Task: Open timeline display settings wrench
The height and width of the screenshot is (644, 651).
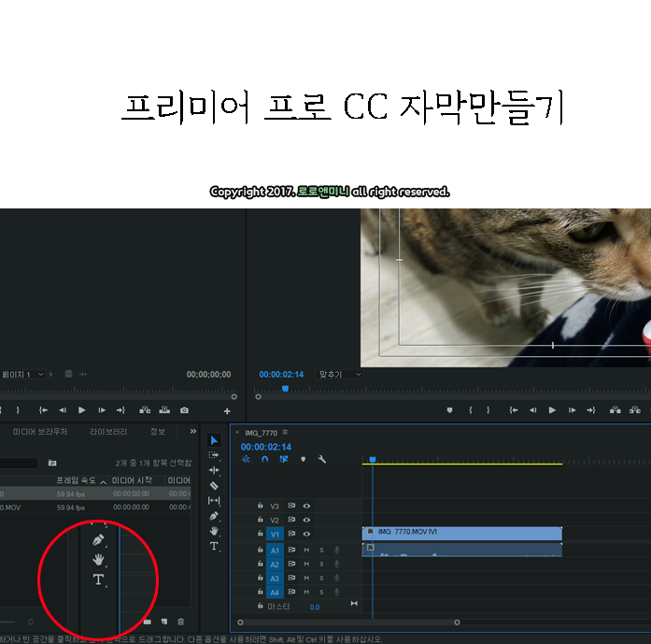Action: [321, 459]
